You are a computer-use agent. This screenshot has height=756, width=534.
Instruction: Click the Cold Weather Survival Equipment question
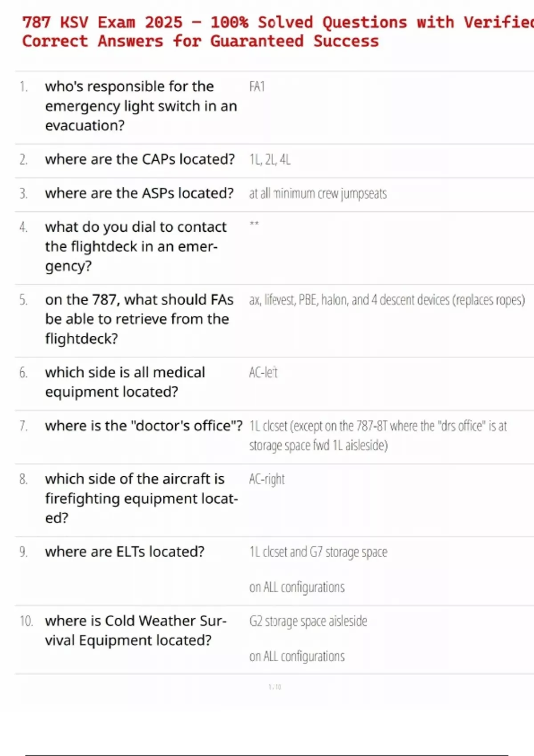135,630
